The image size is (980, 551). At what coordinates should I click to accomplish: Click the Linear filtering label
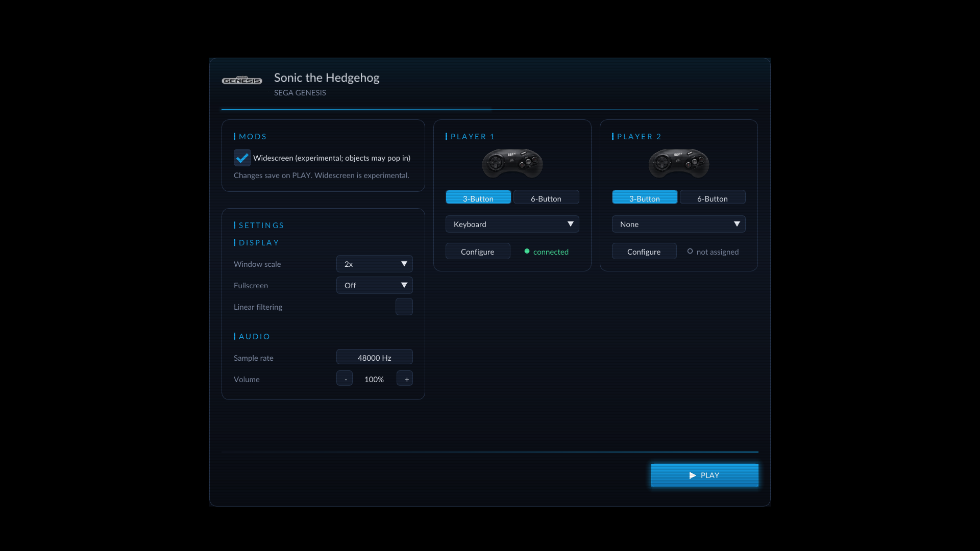(x=258, y=307)
